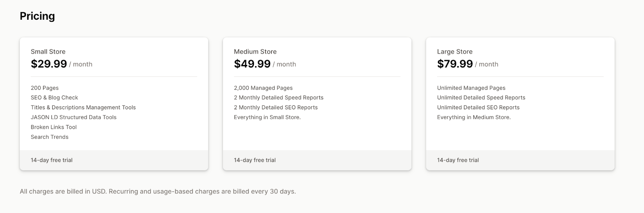Click Everything in Small Store text
Screen dimensions: 644x213
[x=267, y=117]
